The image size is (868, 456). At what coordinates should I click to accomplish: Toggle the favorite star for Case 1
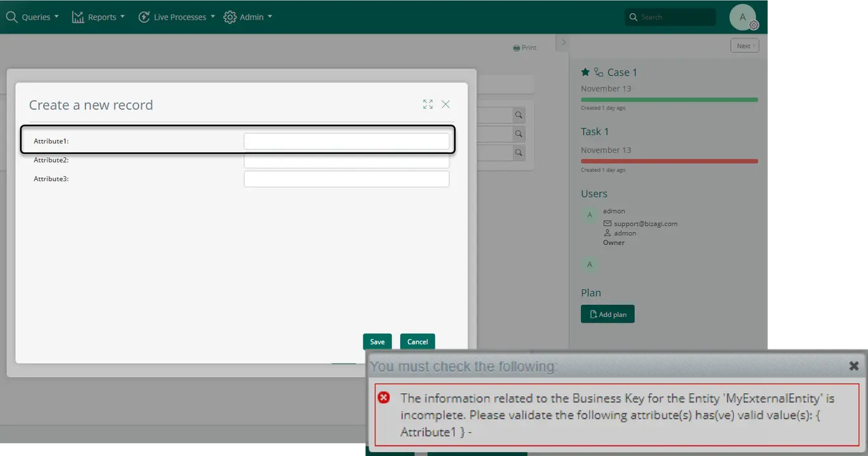click(x=585, y=72)
